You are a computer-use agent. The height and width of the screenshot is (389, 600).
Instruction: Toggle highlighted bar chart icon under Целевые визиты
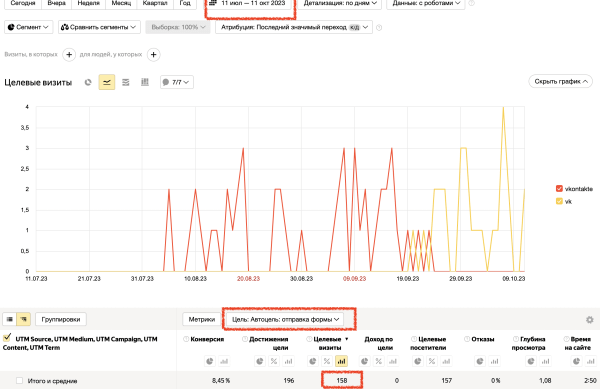[341, 361]
